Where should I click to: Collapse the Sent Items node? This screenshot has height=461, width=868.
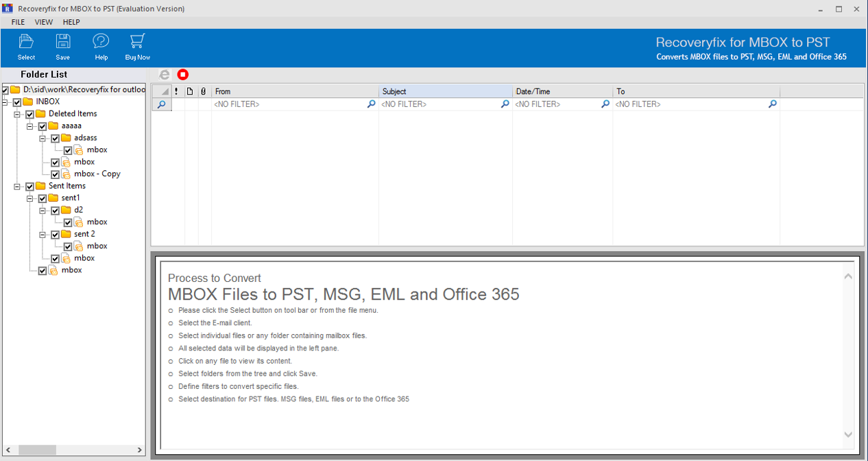18,187
